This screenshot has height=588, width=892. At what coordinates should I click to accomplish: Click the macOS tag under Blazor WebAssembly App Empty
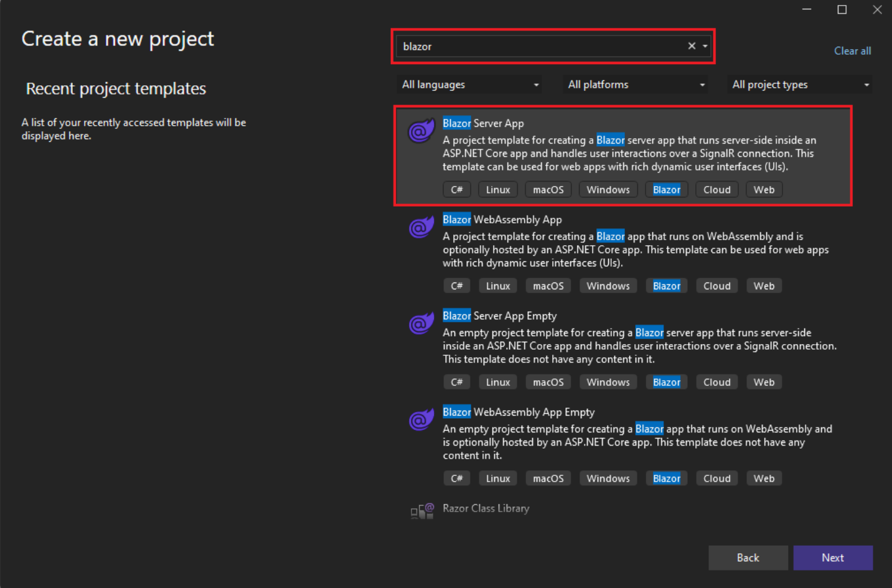tap(548, 478)
